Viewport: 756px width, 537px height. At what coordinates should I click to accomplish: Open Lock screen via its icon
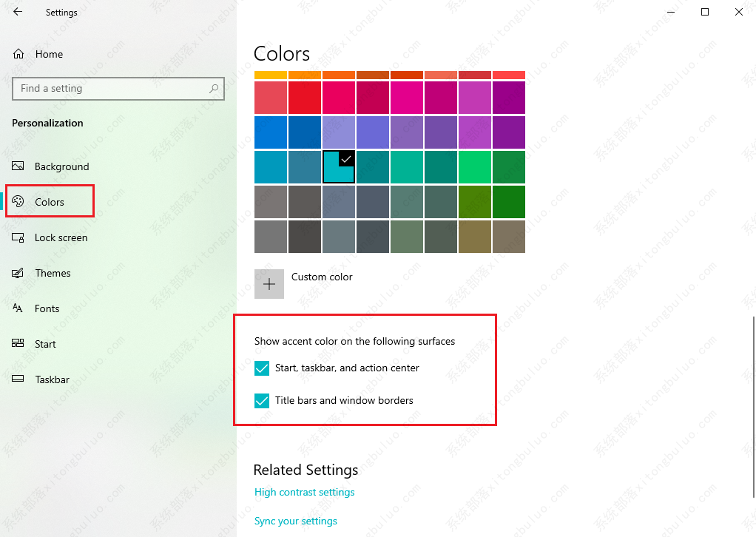[x=19, y=237]
